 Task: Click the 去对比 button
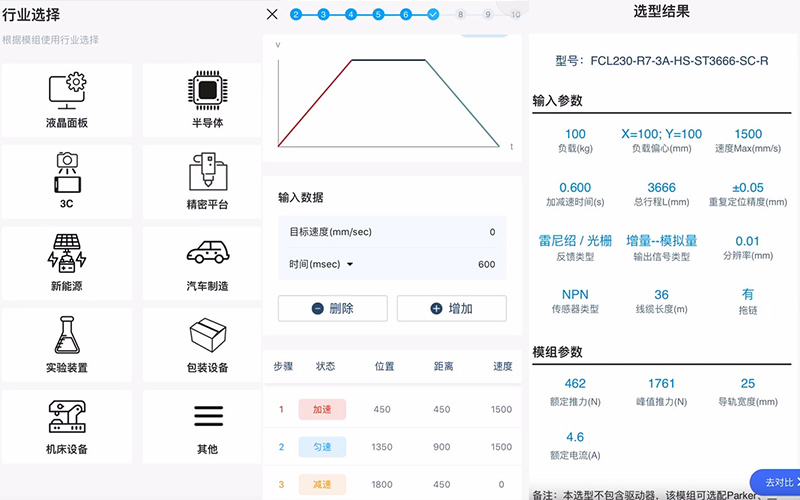click(x=776, y=482)
